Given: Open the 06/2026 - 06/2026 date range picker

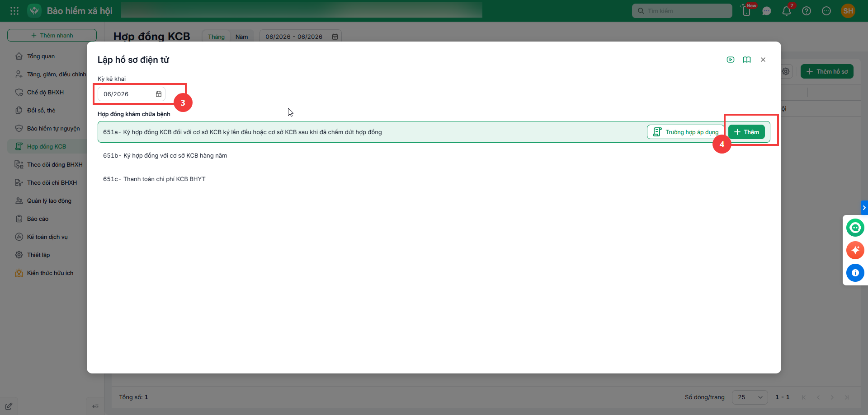Looking at the screenshot, I should [x=301, y=37].
